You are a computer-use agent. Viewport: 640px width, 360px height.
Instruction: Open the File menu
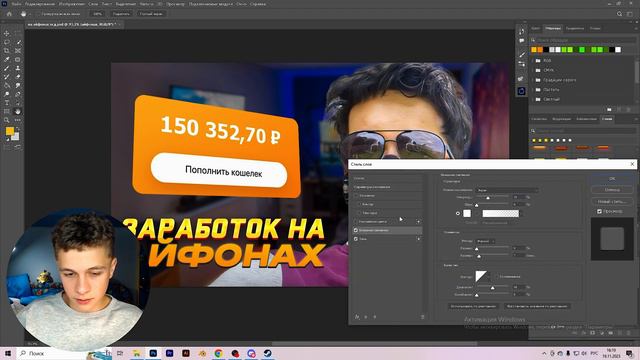click(16, 4)
